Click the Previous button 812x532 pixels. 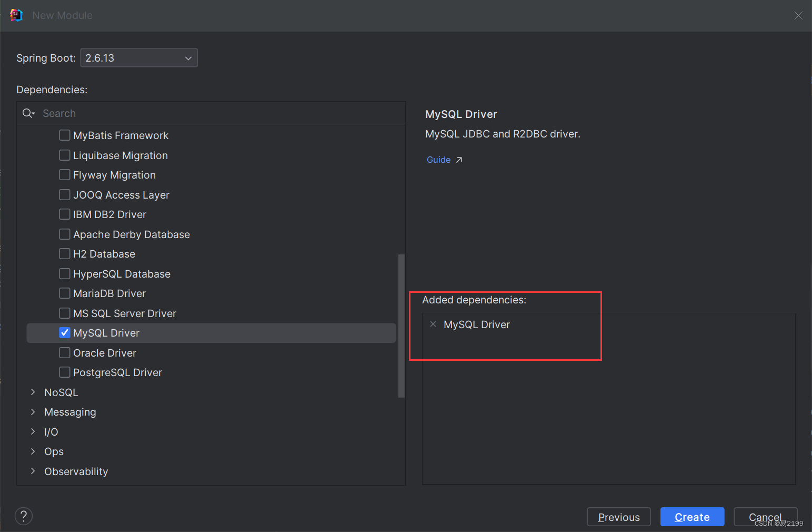(619, 517)
